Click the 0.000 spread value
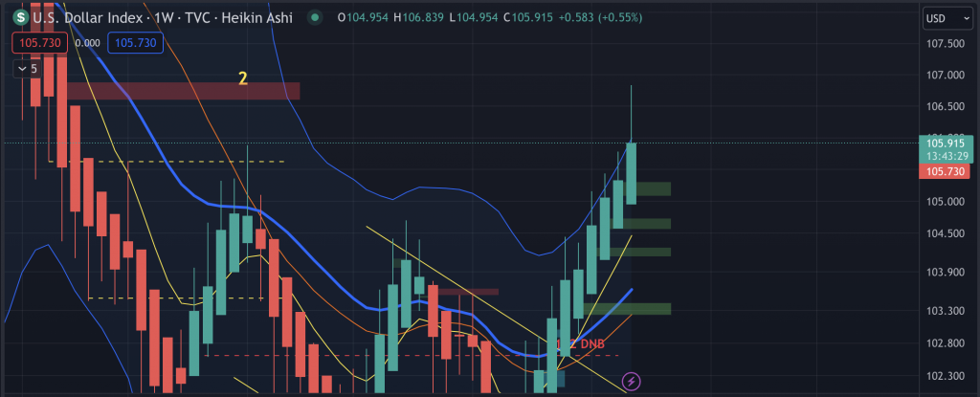This screenshot has height=397, width=980. coord(87,44)
